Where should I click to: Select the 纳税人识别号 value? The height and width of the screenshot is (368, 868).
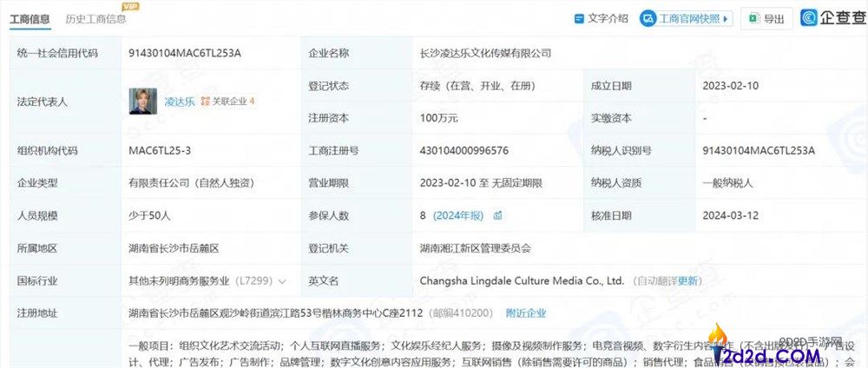coord(759,150)
